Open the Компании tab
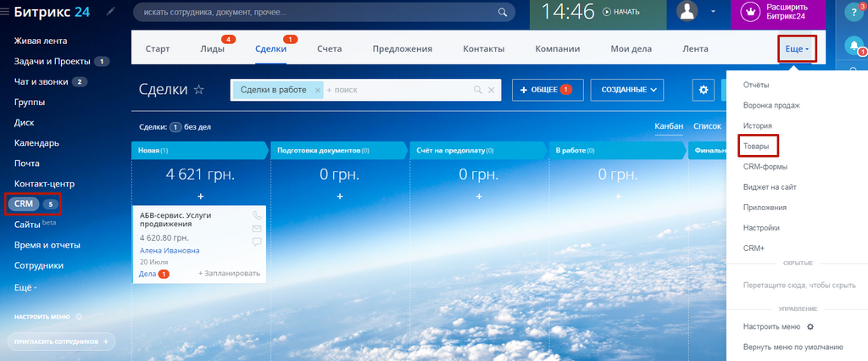 coord(558,48)
